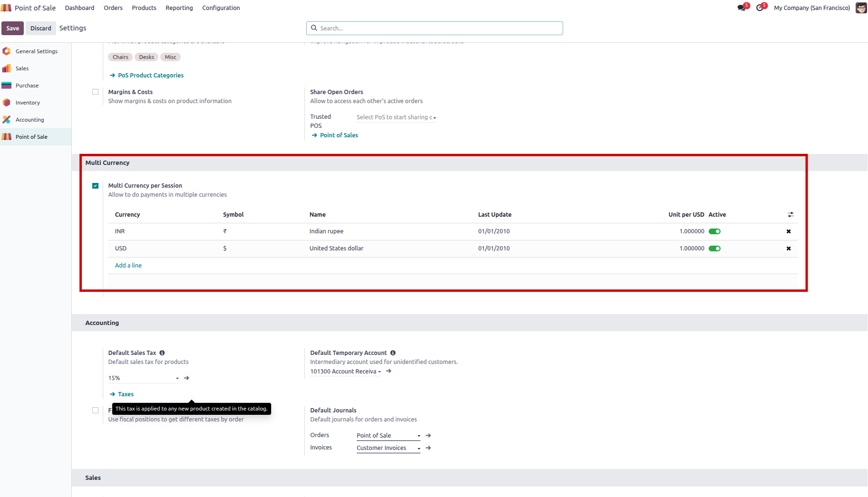This screenshot has width=868, height=497.
Task: Open the Reporting menu
Action: coord(179,8)
